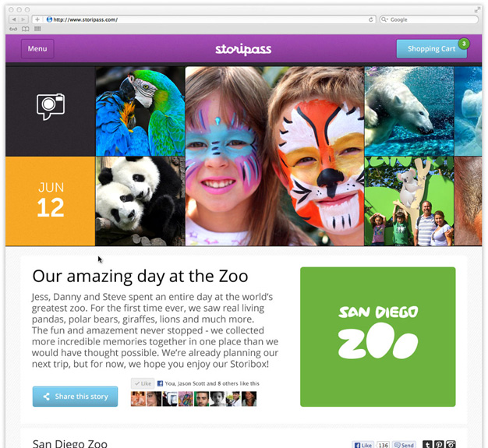Click Share this story button
The width and height of the screenshot is (488, 448).
(x=75, y=397)
